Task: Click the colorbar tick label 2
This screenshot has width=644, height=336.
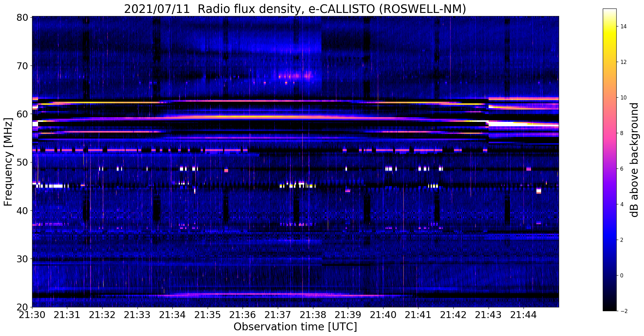Action: (621, 240)
